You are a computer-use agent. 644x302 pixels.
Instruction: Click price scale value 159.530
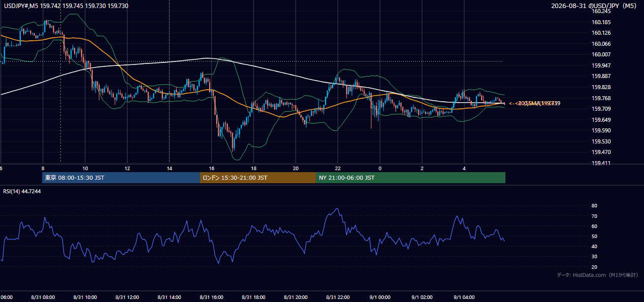click(x=602, y=141)
